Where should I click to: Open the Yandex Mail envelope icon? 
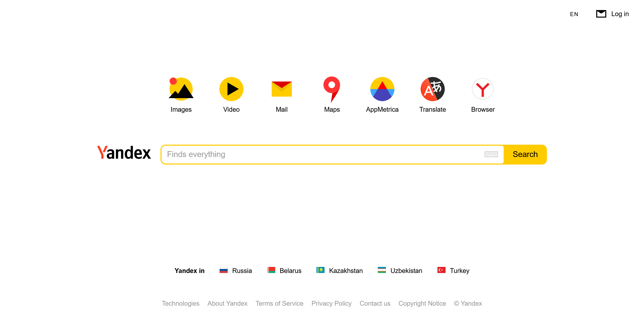click(x=281, y=89)
